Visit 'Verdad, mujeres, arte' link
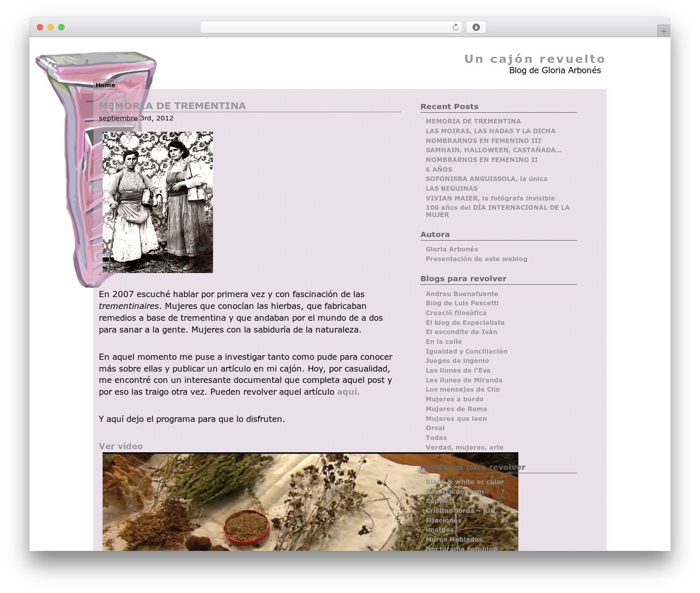This screenshot has height=593, width=700. point(465,447)
